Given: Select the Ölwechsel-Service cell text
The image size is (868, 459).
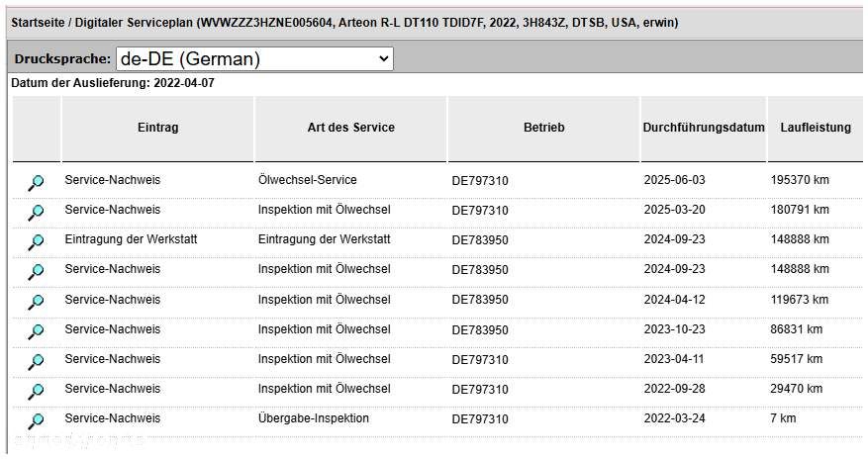Looking at the screenshot, I should pos(307,180).
